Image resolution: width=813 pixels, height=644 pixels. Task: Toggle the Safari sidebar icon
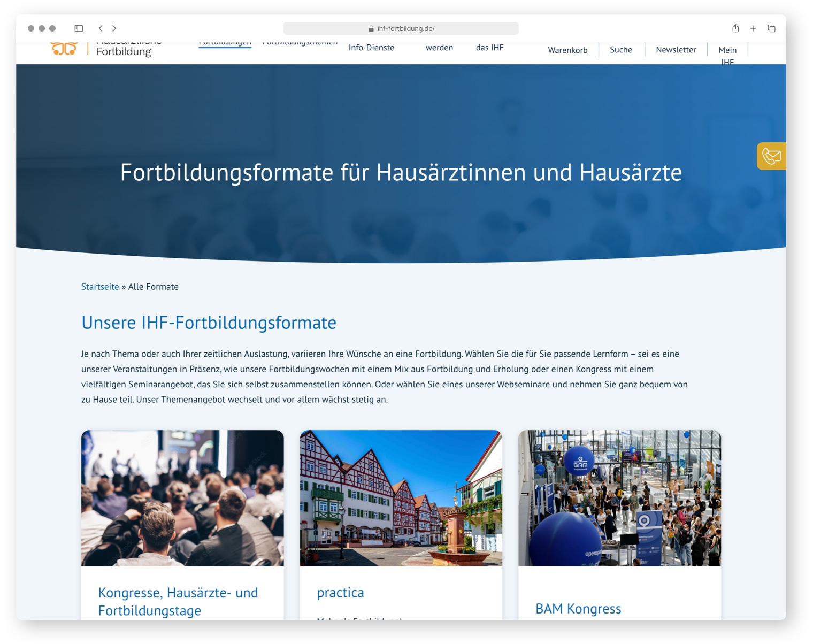[79, 28]
